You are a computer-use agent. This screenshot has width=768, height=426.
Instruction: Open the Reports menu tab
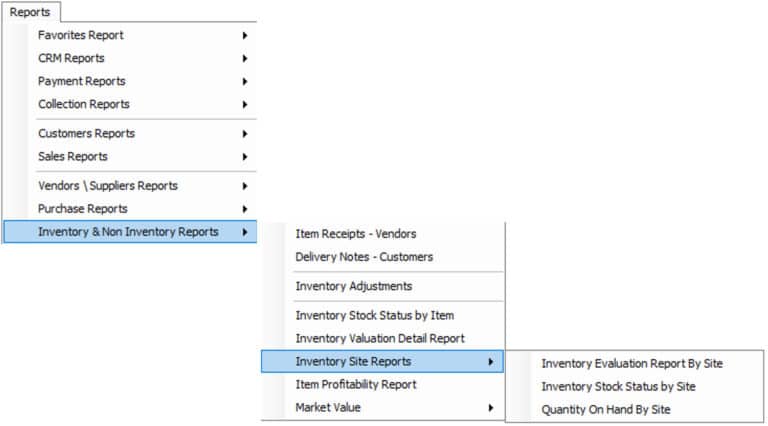click(x=30, y=11)
